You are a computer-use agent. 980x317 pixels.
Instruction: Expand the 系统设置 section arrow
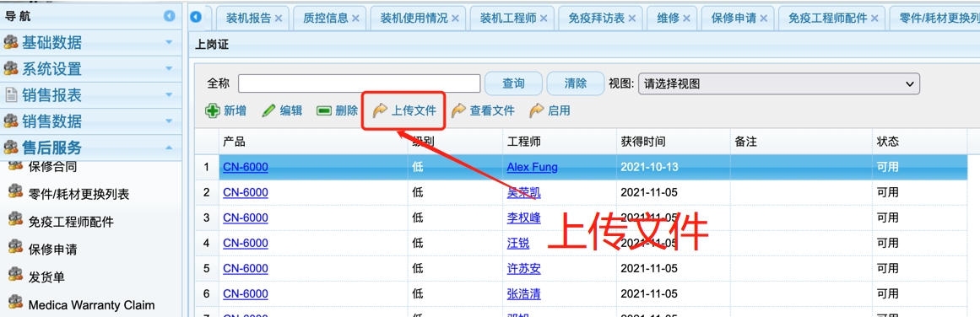click(169, 68)
